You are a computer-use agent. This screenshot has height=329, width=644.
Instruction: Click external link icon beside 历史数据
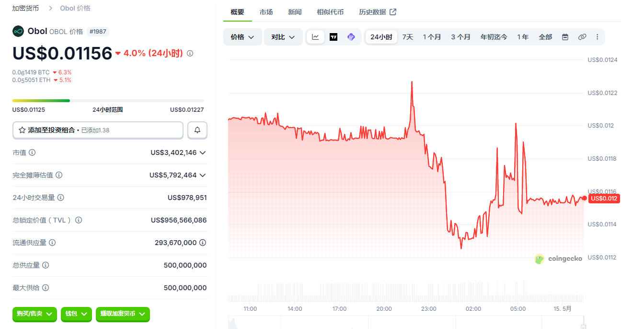click(393, 12)
